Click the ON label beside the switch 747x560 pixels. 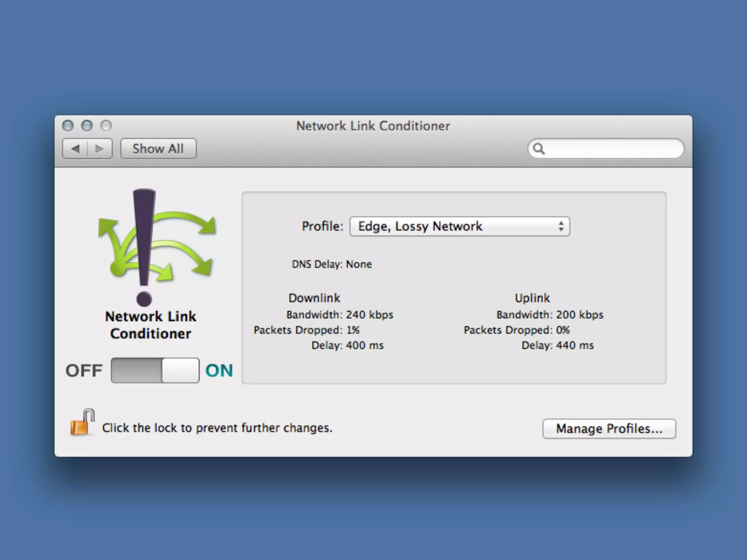(x=219, y=371)
